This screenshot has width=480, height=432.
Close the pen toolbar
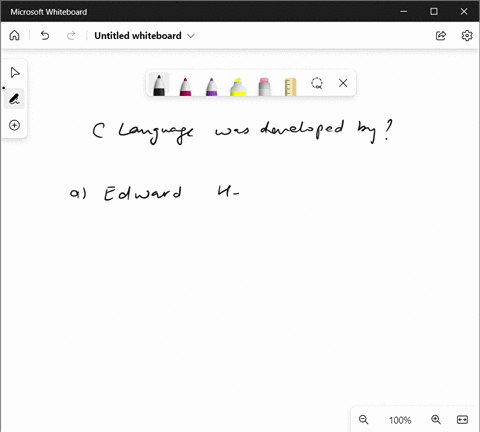[343, 83]
